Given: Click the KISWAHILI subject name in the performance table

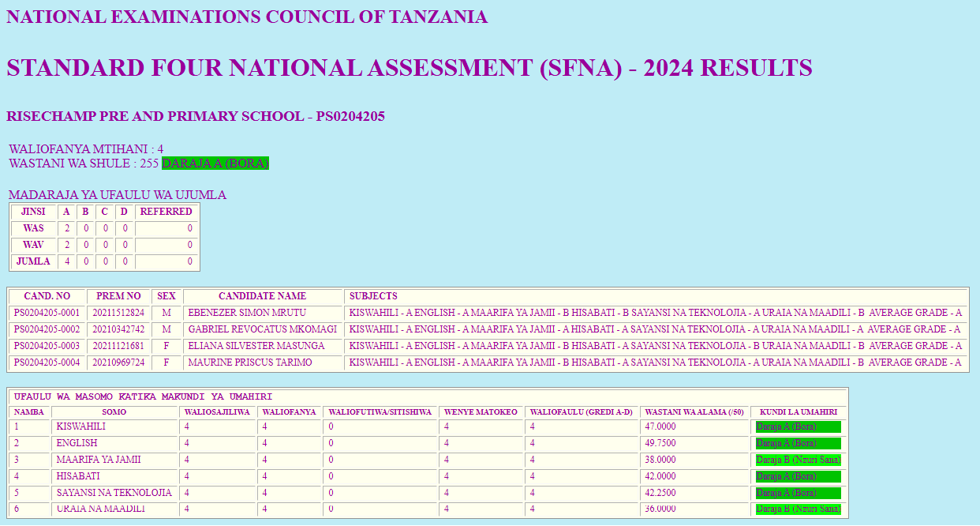Looking at the screenshot, I should [x=80, y=427].
